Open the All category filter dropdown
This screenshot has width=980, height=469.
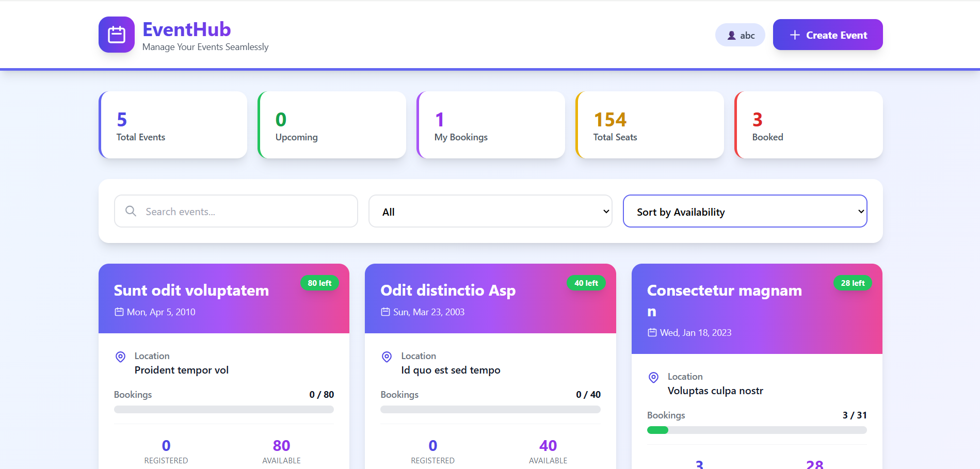click(490, 211)
